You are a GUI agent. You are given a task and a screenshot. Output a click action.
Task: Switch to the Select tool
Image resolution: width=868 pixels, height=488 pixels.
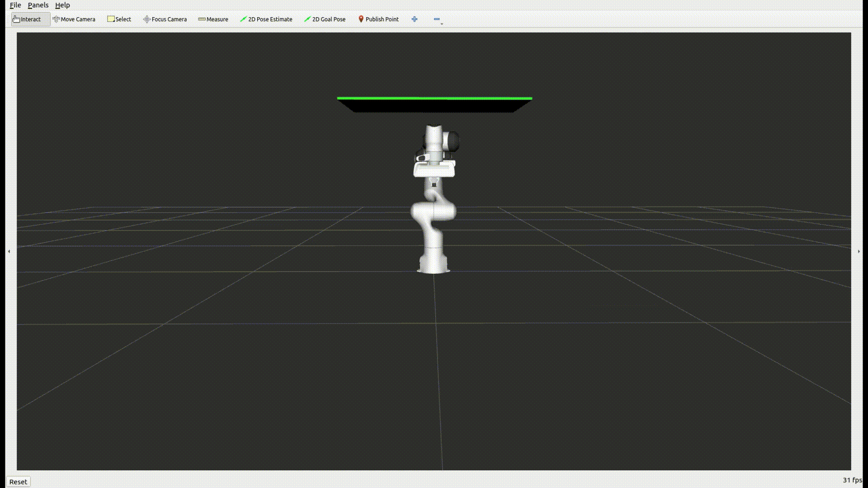[119, 19]
